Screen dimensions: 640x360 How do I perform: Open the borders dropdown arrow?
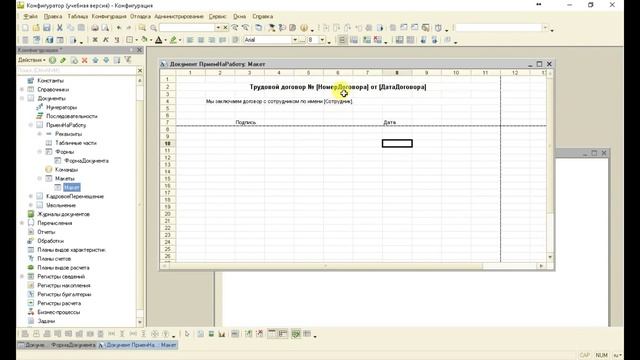coord(136,40)
